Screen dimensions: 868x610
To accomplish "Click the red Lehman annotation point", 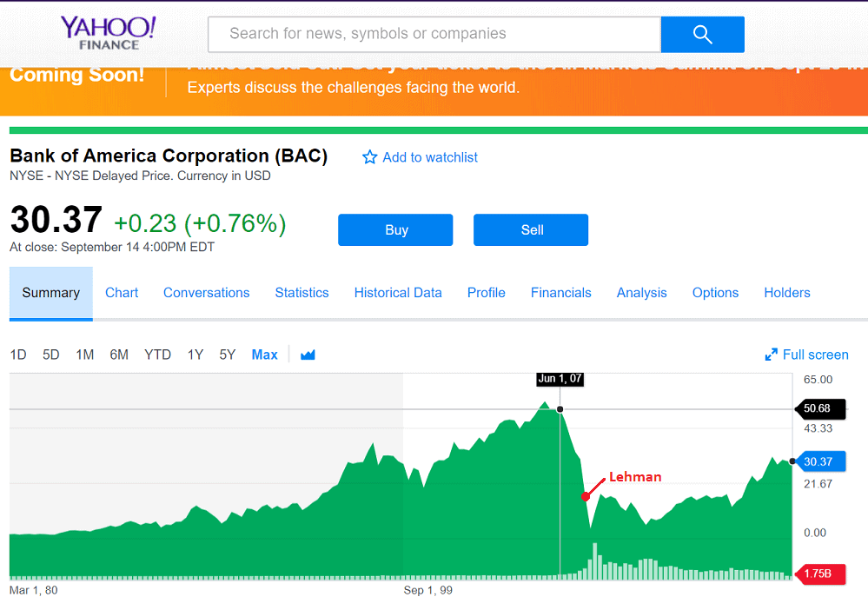I will [x=586, y=497].
